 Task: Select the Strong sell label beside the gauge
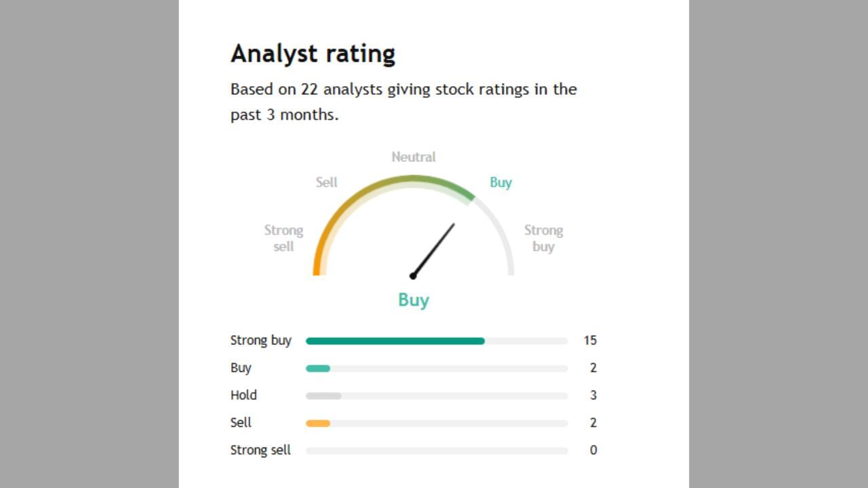[283, 239]
